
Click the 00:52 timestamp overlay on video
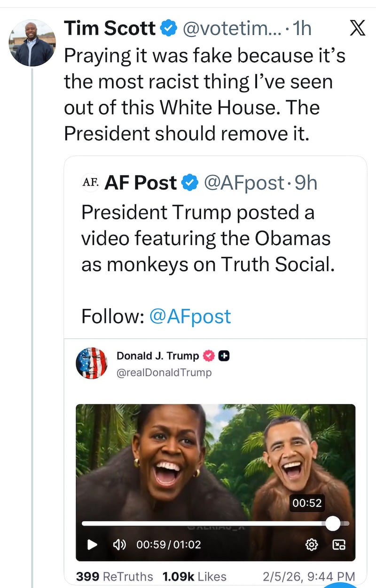tap(308, 503)
